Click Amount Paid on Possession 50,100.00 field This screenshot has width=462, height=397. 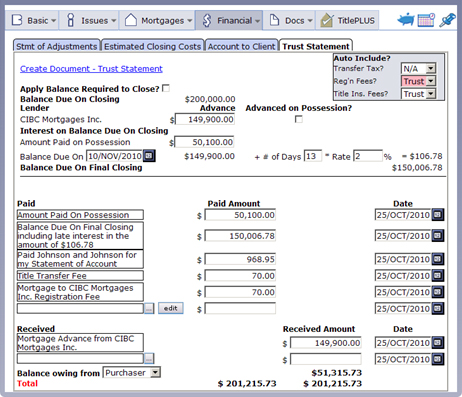(x=204, y=142)
